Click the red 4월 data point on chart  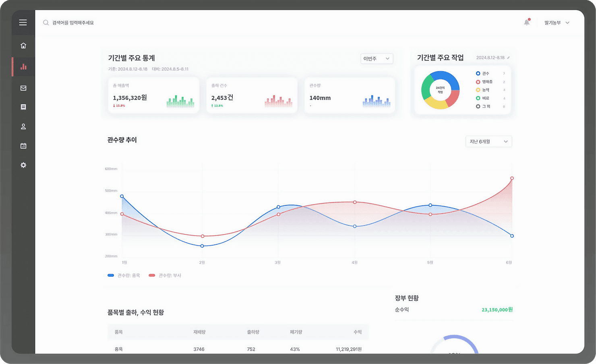coord(355,202)
